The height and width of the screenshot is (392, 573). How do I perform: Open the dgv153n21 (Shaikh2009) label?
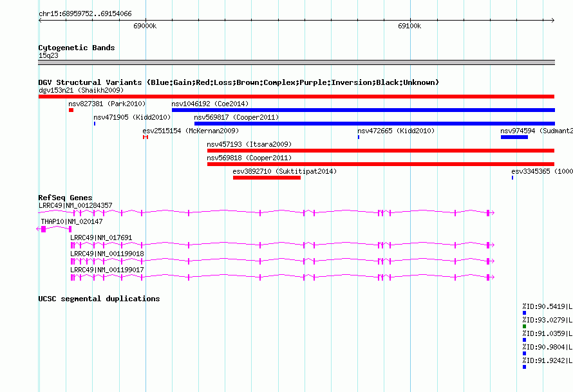[81, 90]
